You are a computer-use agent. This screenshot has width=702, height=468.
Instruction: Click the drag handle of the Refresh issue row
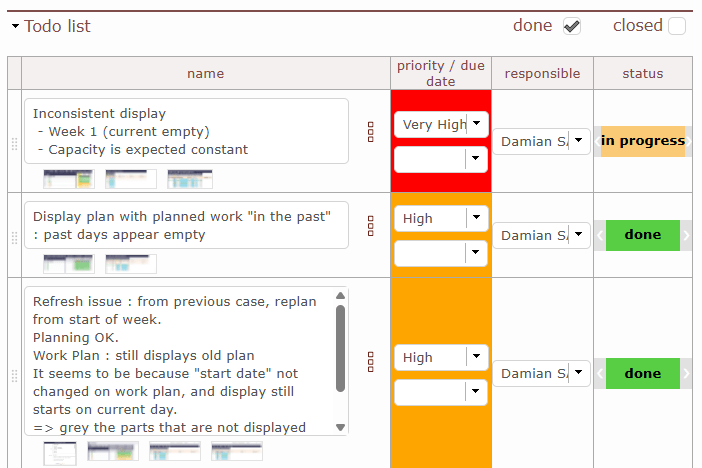pyautogui.click(x=14, y=375)
